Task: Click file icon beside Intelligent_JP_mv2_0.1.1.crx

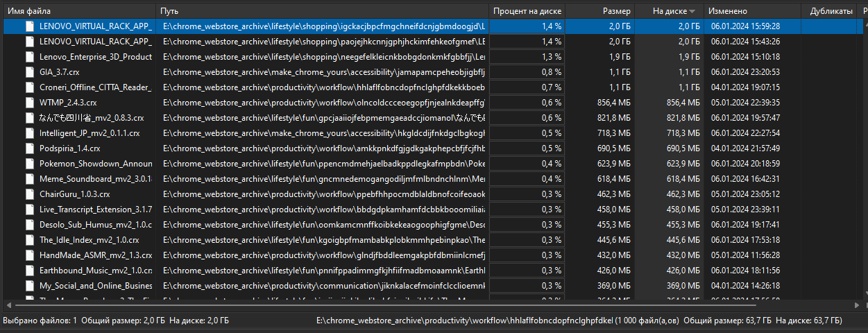Action: 29,133
